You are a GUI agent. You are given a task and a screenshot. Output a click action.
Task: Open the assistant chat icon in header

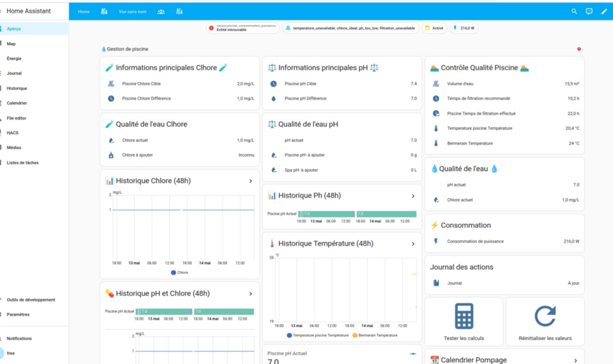click(588, 12)
